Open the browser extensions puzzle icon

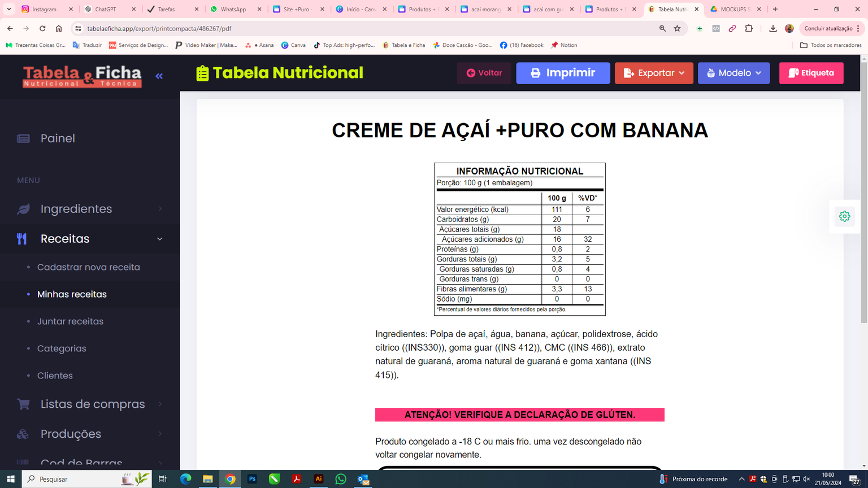pos(749,28)
